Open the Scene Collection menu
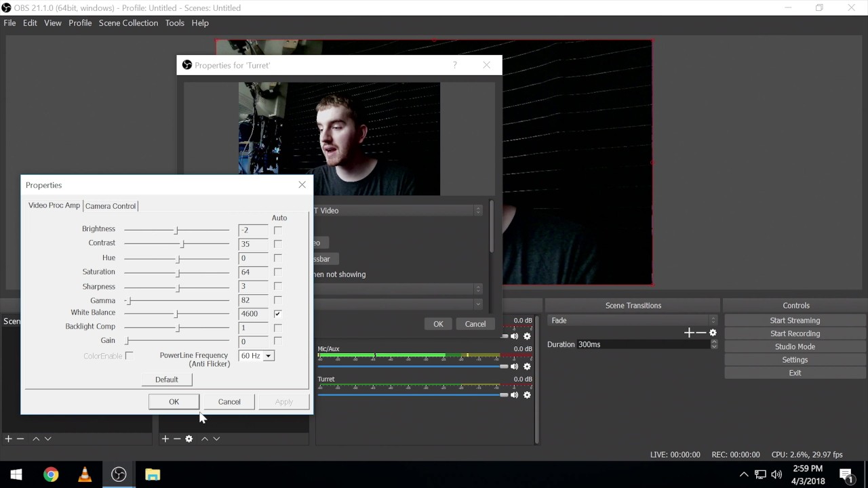 [128, 23]
